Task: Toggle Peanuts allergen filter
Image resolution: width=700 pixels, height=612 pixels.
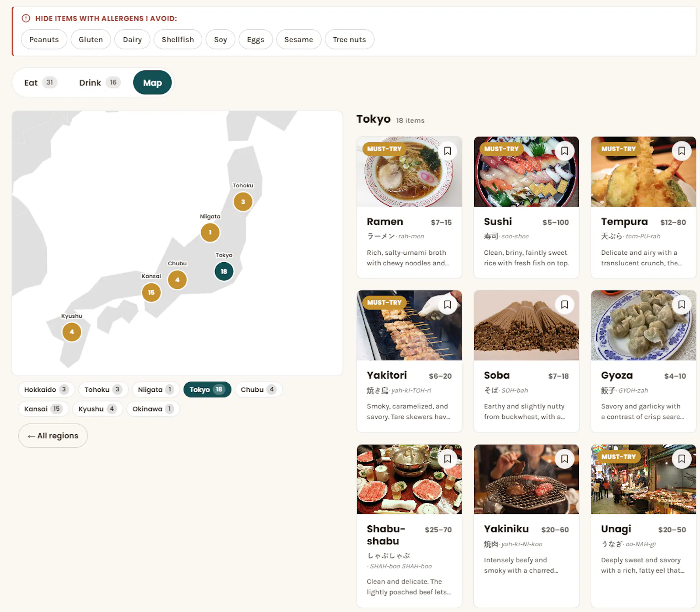Action: click(44, 39)
